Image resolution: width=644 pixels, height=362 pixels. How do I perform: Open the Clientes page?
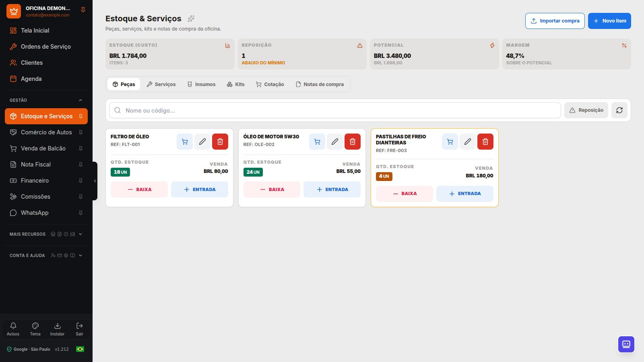tap(46, 63)
